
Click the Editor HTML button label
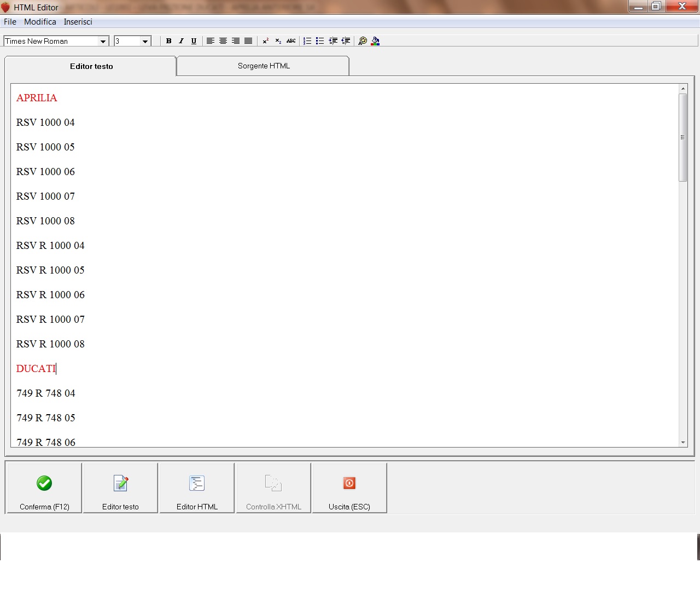[x=197, y=507]
